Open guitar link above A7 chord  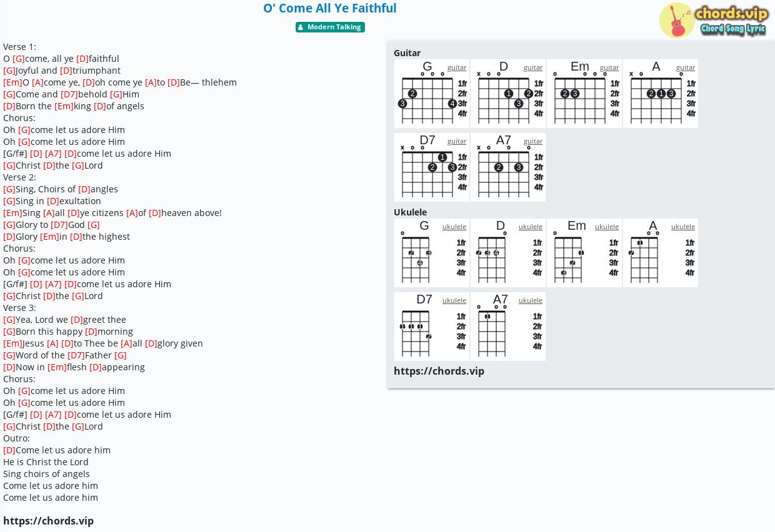click(x=533, y=141)
